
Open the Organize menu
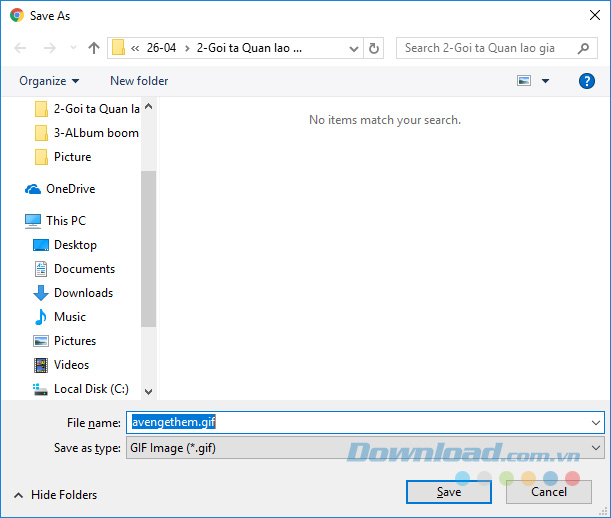(x=49, y=81)
